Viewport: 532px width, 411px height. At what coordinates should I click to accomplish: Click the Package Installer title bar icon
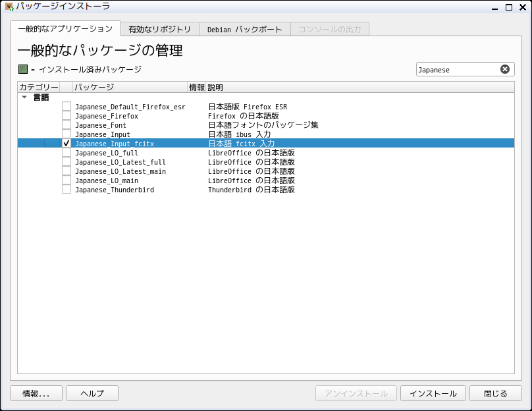(x=9, y=7)
